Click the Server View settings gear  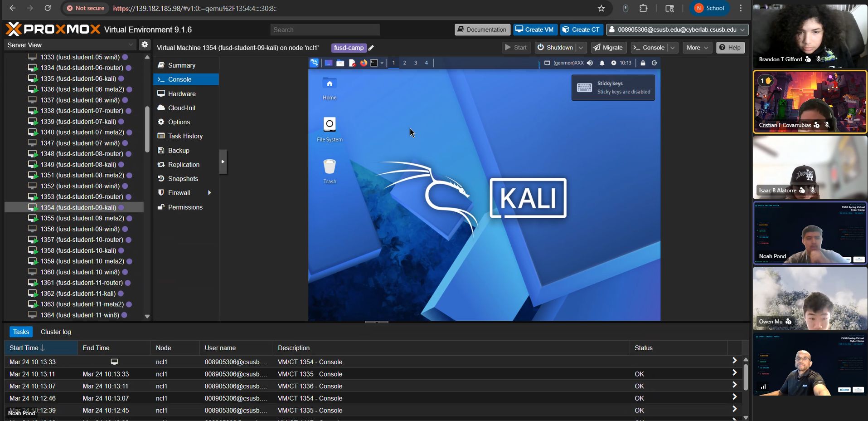[x=145, y=44]
